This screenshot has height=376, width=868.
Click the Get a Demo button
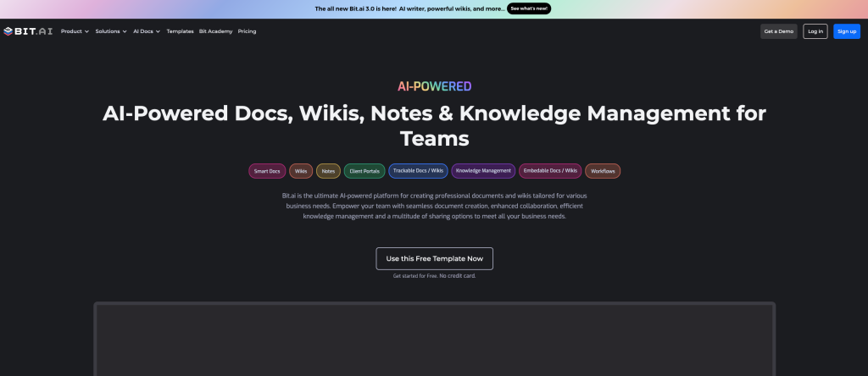pyautogui.click(x=778, y=31)
